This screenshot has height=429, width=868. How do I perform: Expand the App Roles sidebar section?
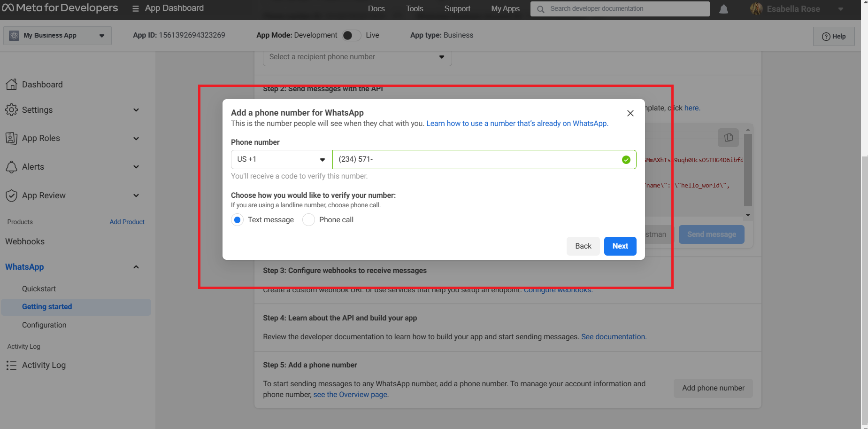[136, 139]
